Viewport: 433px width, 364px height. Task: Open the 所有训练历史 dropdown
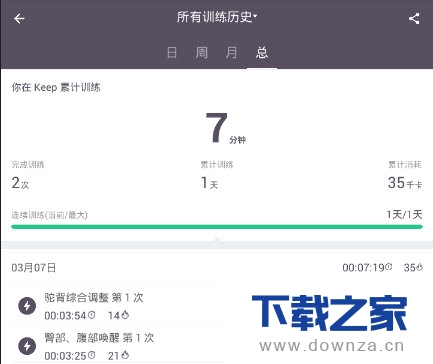pos(217,17)
